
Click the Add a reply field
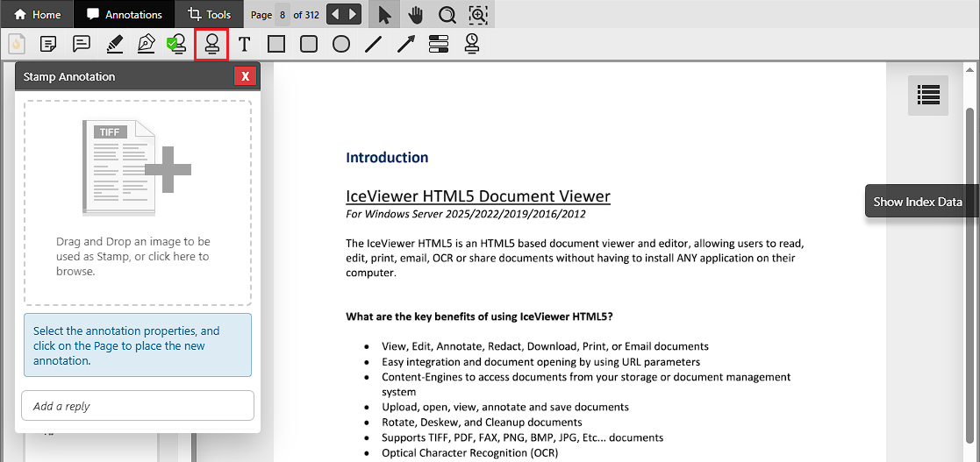138,406
